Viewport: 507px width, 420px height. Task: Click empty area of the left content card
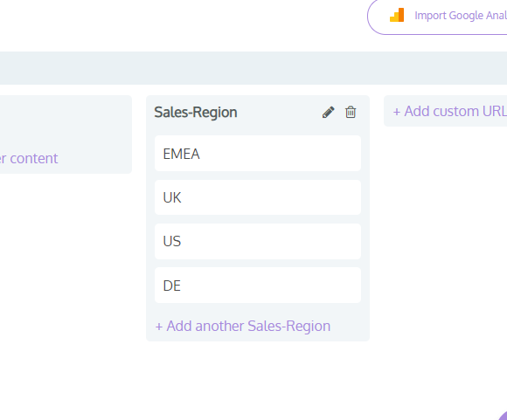click(65, 123)
